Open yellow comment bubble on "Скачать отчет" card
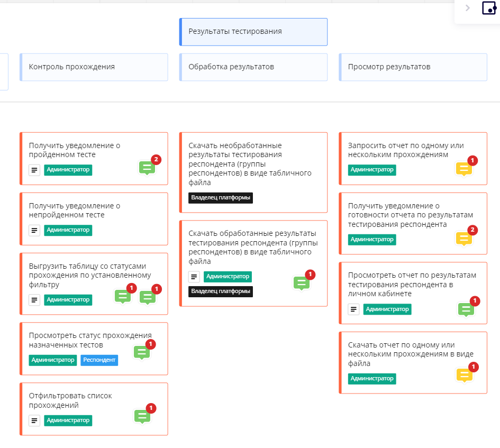500x448 pixels. coord(463,376)
